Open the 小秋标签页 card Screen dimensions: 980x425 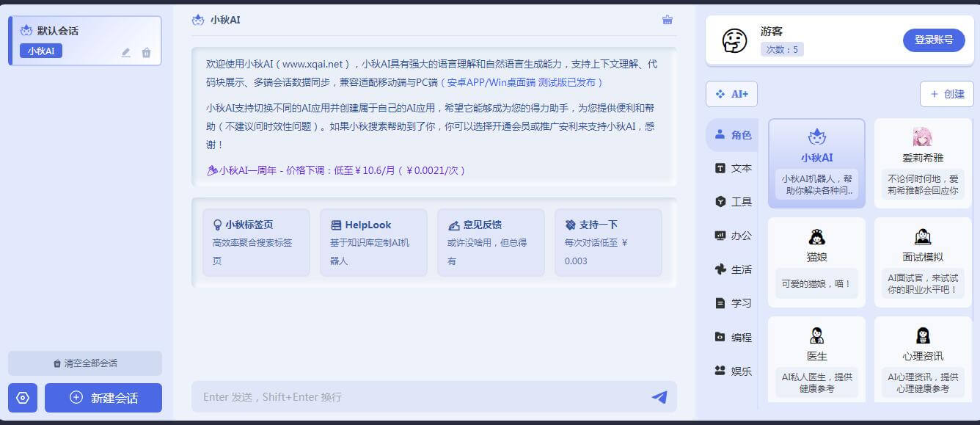[x=256, y=242]
